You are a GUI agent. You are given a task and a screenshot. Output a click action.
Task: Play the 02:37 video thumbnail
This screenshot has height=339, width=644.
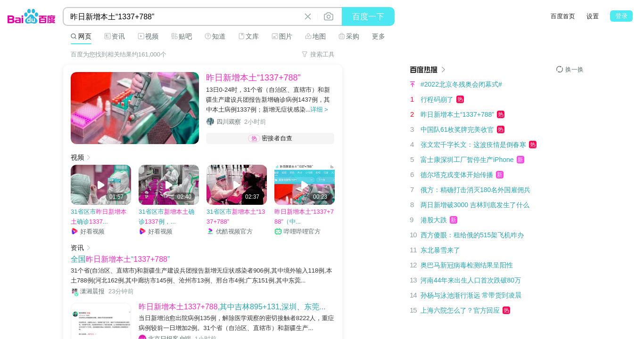pos(237,185)
